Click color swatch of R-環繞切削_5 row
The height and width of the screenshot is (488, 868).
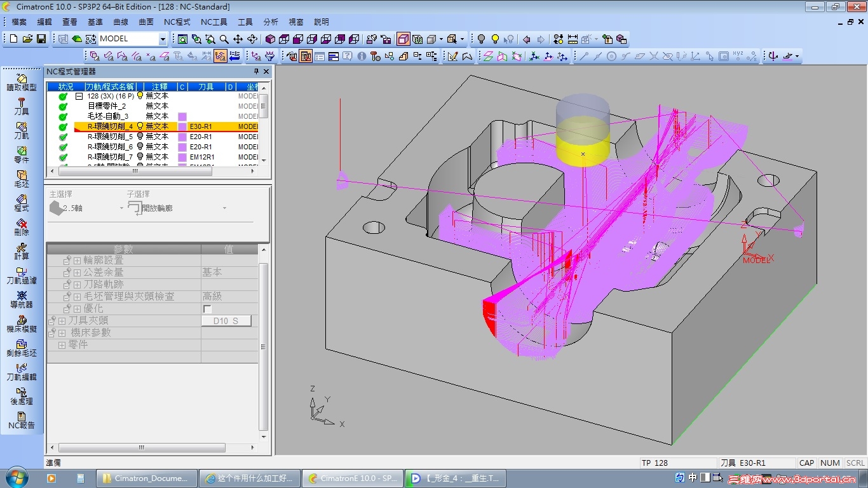click(182, 137)
